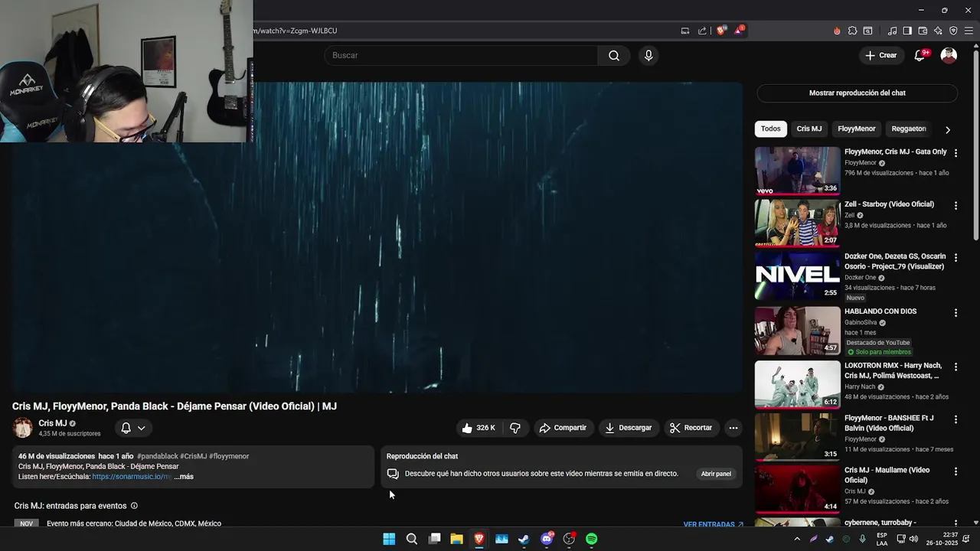This screenshot has width=980, height=551.
Task: Click the install app icon in address bar
Action: point(685,31)
